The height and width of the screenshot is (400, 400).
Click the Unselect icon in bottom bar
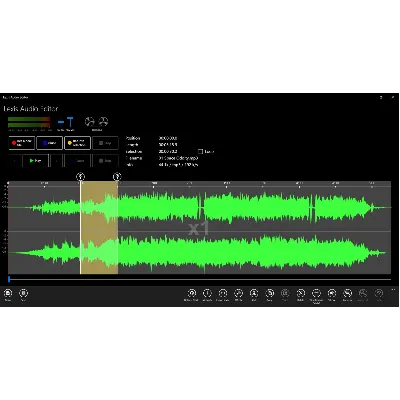(x=207, y=293)
